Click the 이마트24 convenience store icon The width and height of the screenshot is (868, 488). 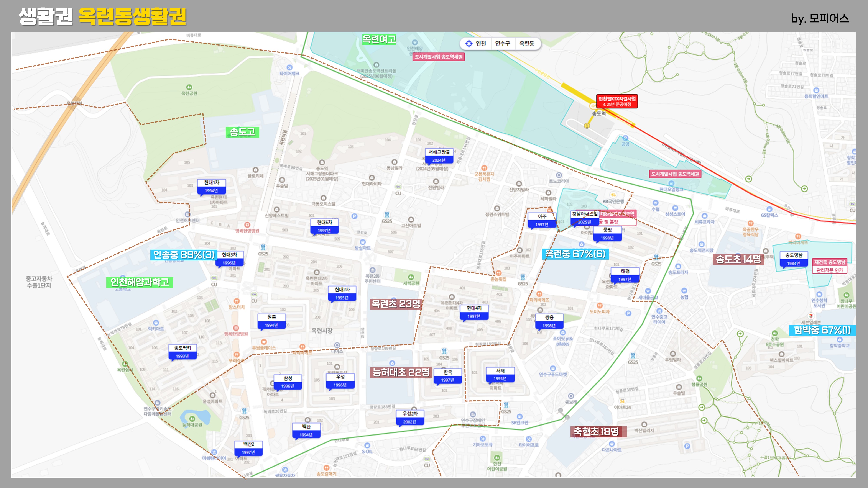[622, 401]
